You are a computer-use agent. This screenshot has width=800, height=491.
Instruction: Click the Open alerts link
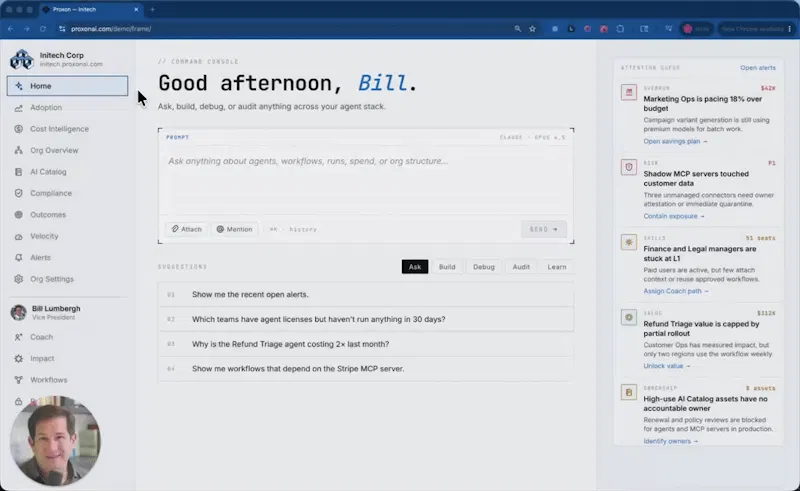pyautogui.click(x=758, y=68)
